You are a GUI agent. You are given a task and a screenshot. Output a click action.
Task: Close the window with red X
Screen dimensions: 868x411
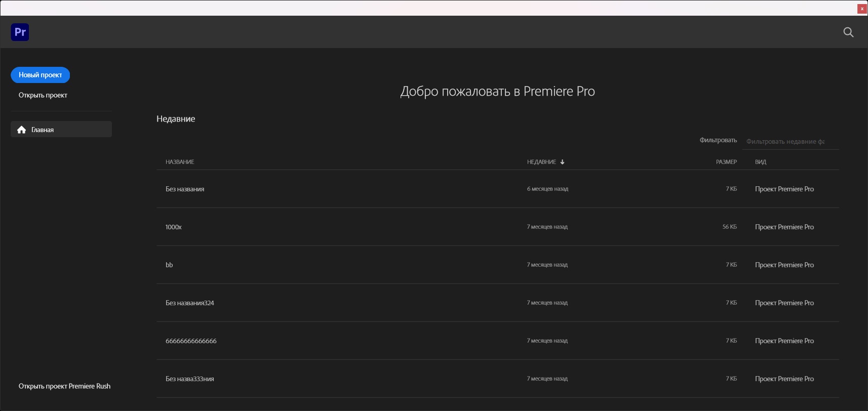(862, 9)
